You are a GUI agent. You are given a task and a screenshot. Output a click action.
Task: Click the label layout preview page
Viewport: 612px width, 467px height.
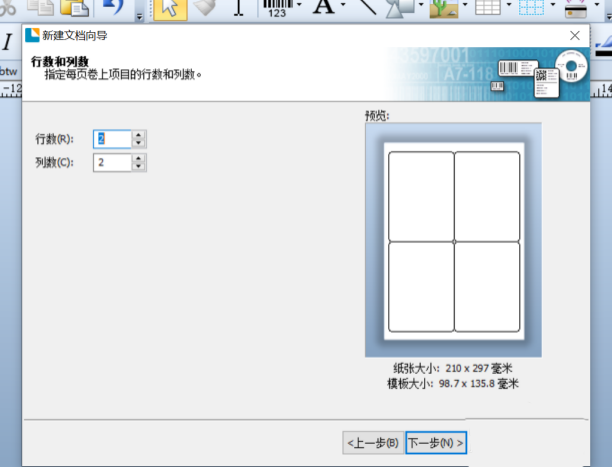tap(454, 241)
